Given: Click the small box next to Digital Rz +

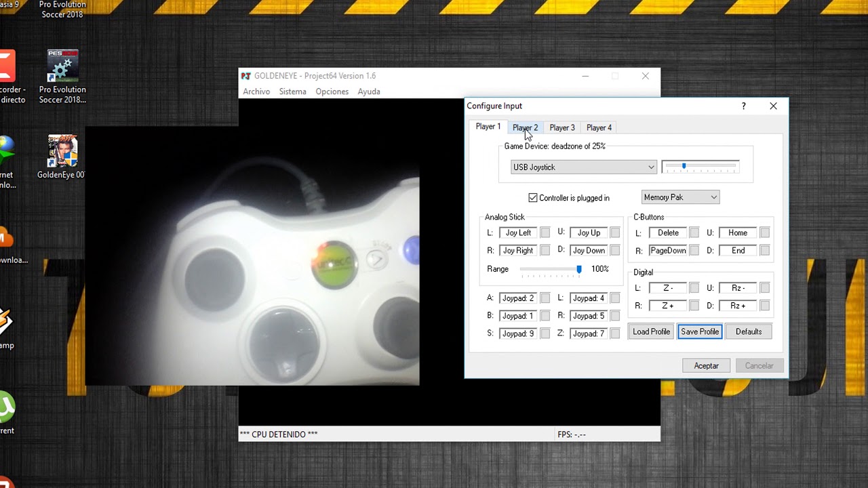Looking at the screenshot, I should coord(765,306).
